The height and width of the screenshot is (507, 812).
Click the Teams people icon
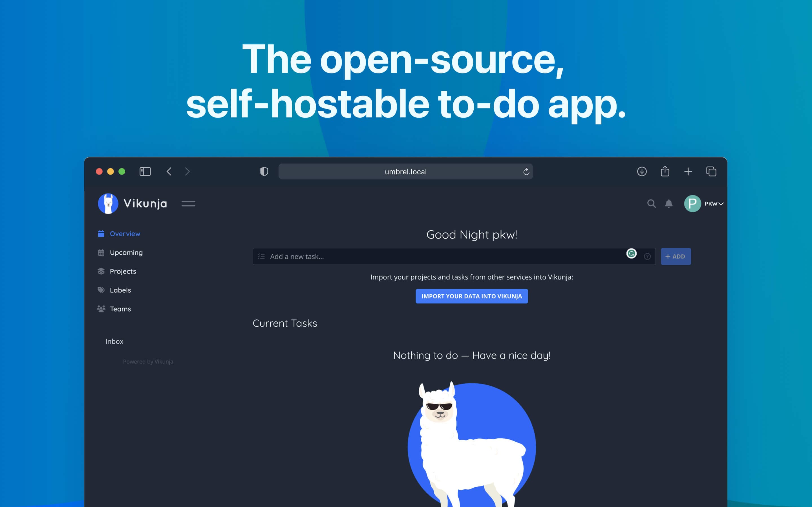101,308
